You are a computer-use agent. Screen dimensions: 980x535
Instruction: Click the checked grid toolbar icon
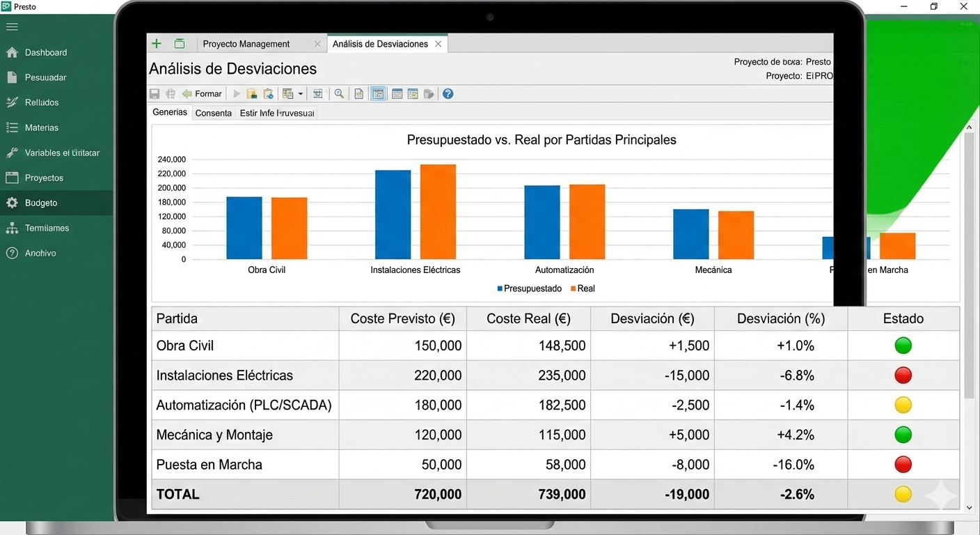coord(413,93)
